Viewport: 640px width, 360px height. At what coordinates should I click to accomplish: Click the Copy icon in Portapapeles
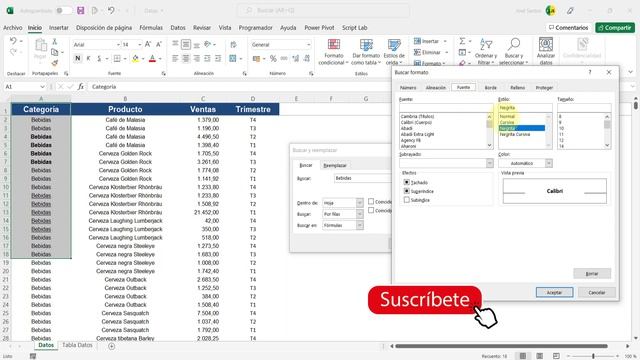pos(54,52)
